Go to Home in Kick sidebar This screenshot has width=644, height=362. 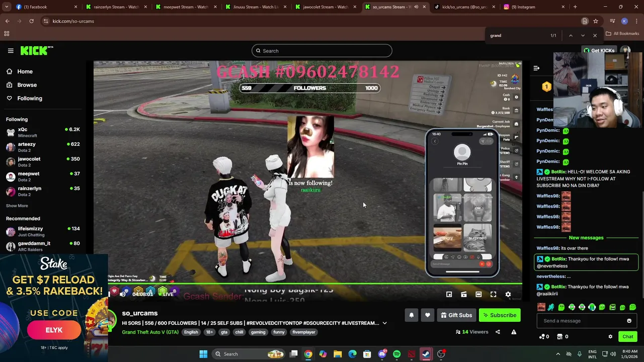[25, 71]
